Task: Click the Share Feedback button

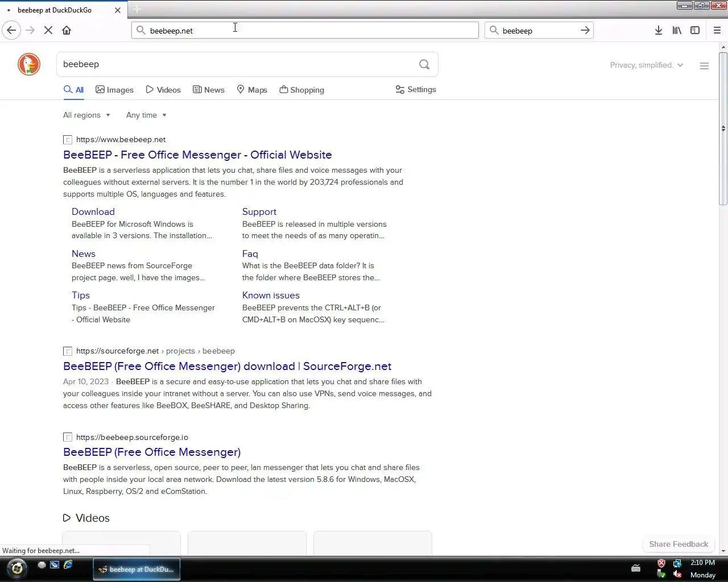Action: [679, 544]
